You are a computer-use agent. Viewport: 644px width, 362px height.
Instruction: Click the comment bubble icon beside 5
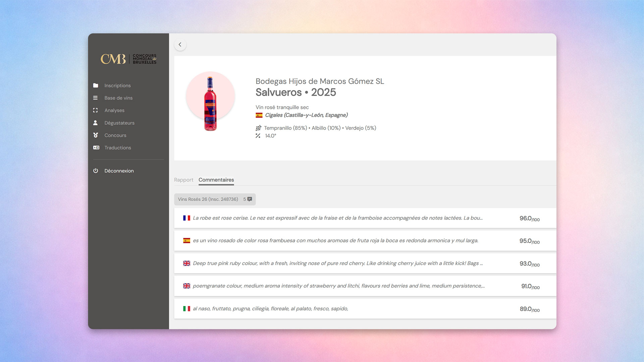pyautogui.click(x=250, y=199)
